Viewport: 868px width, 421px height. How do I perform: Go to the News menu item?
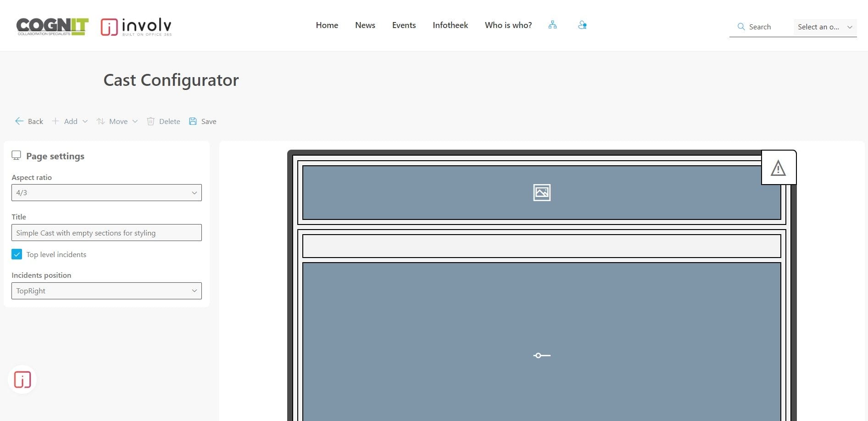(x=365, y=25)
